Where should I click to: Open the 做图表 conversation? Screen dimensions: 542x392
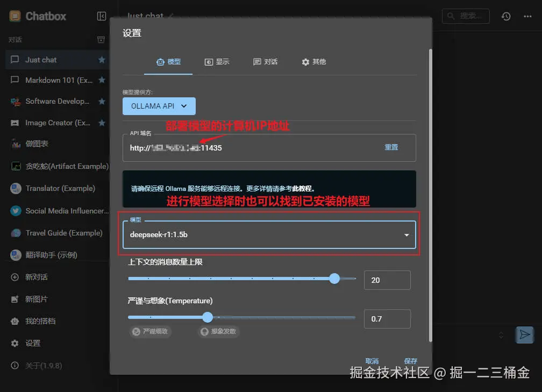click(x=57, y=144)
